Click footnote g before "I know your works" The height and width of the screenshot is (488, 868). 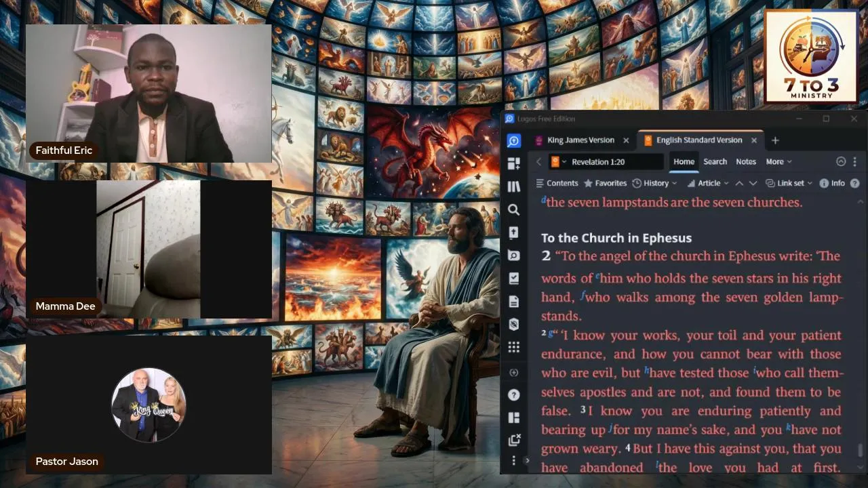click(551, 333)
